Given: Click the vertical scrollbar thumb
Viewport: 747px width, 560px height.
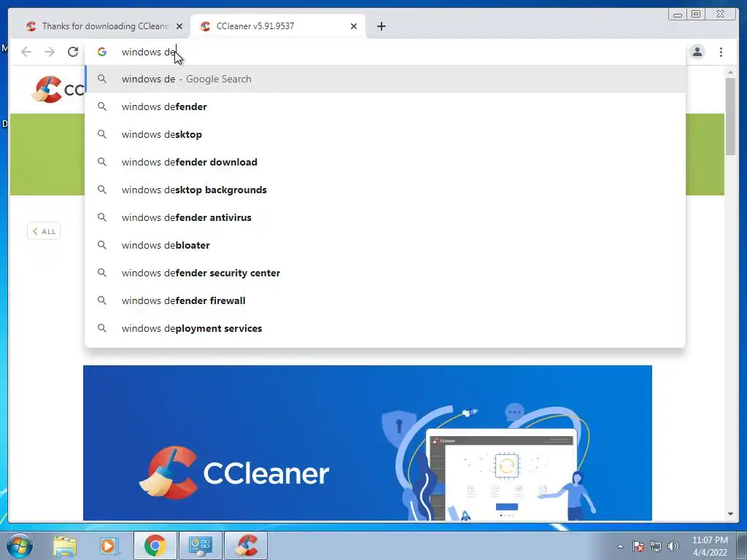Looking at the screenshot, I should pyautogui.click(x=730, y=116).
